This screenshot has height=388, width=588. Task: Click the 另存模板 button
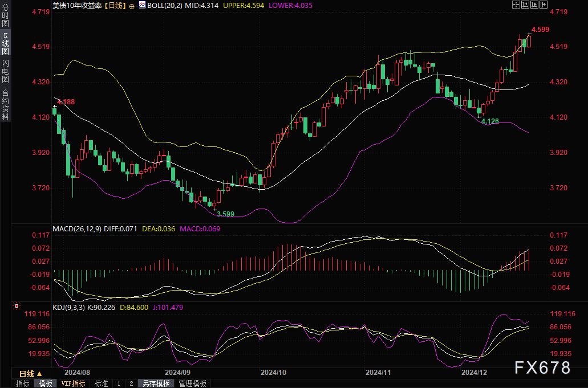[156, 383]
